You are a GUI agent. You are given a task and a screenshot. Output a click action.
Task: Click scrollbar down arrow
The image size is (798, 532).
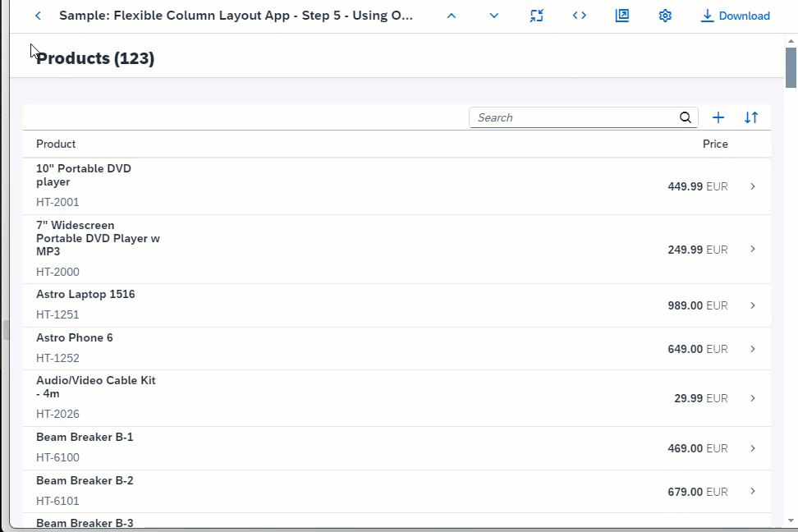791,521
